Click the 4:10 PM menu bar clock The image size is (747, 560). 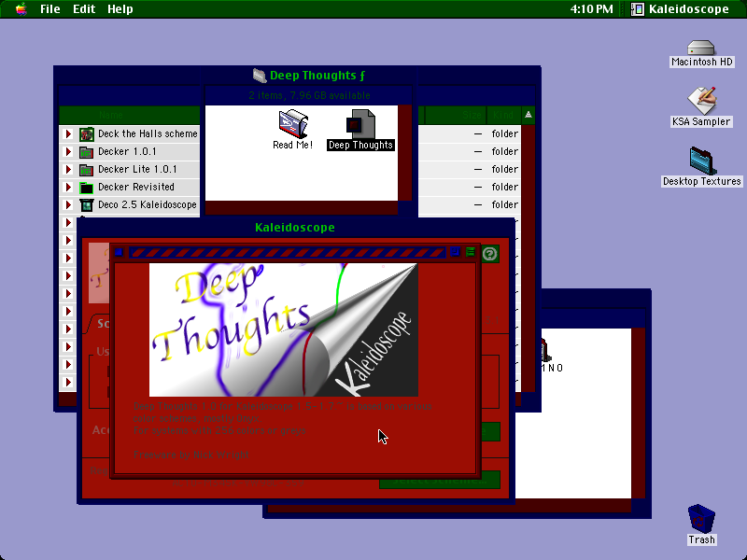point(591,9)
